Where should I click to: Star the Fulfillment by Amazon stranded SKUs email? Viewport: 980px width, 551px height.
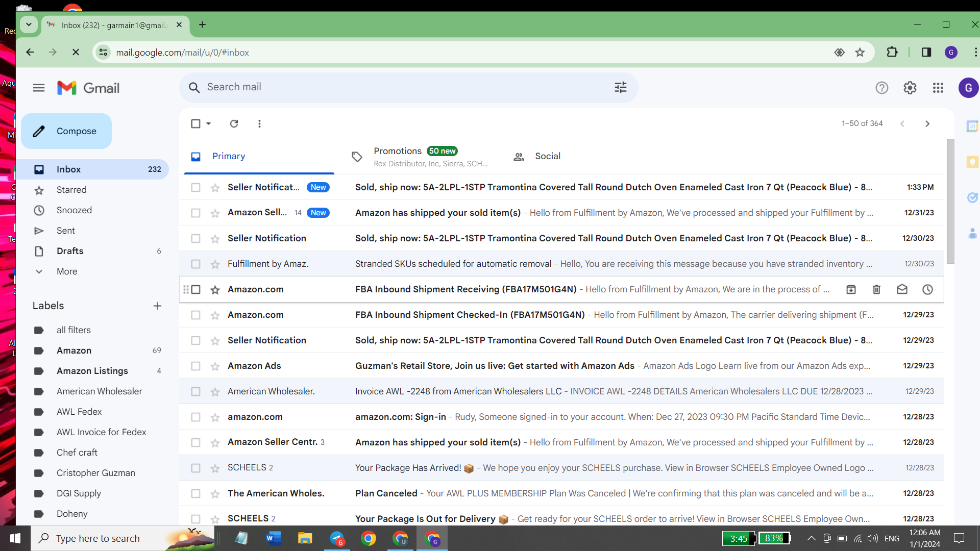[215, 264]
